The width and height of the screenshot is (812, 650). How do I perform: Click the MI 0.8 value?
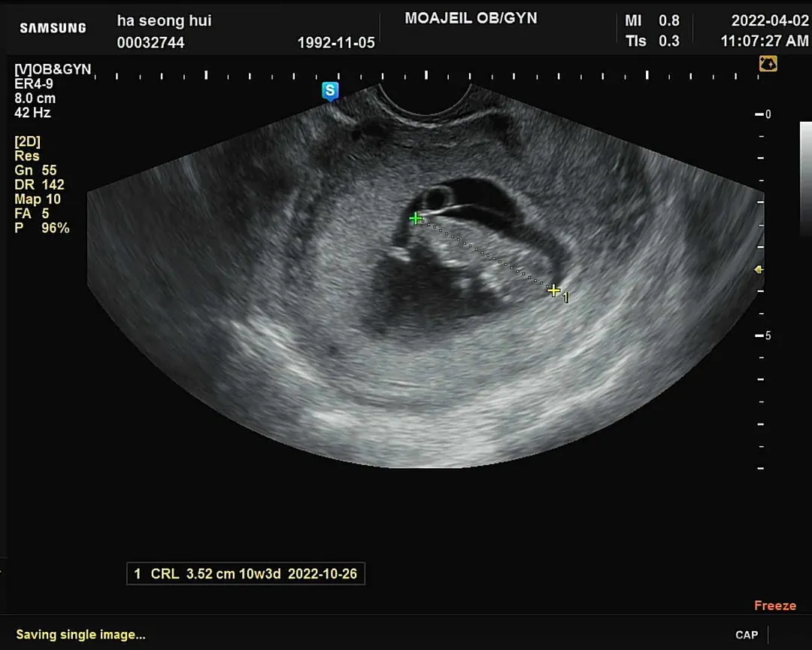point(652,20)
